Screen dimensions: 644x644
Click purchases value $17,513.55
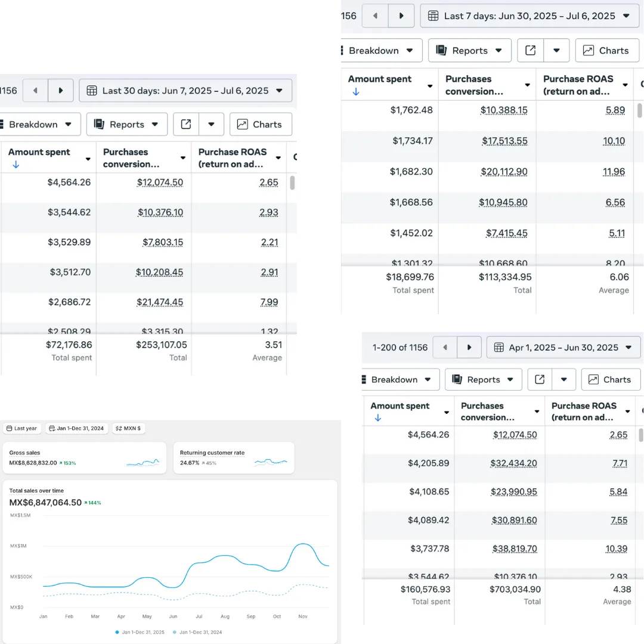[505, 141]
